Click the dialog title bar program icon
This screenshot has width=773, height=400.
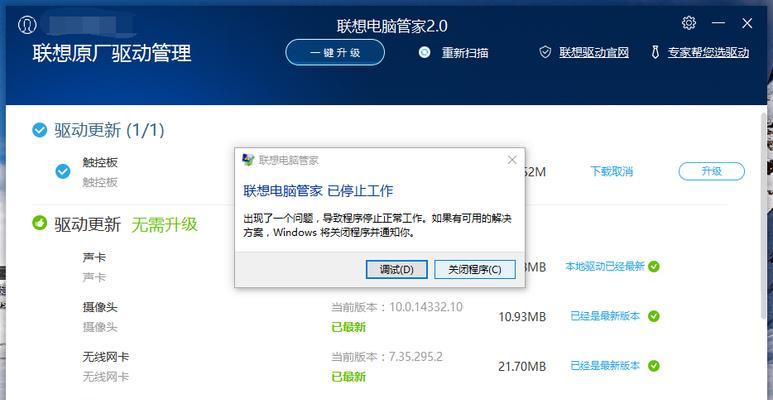248,160
